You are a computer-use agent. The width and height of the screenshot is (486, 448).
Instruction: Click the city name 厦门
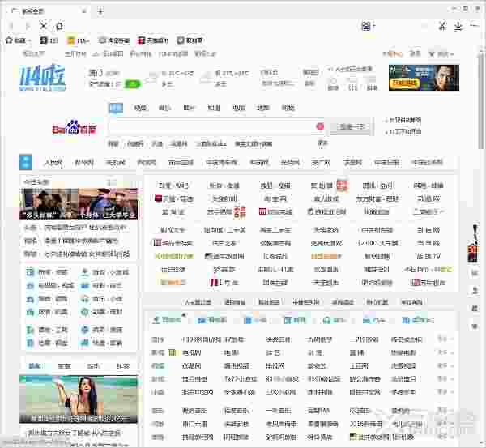click(96, 73)
